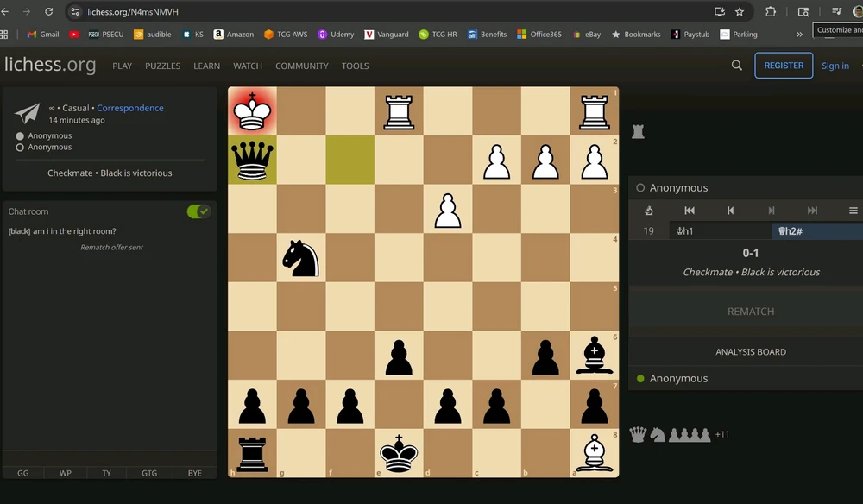Open the PLAY menu

coord(122,66)
